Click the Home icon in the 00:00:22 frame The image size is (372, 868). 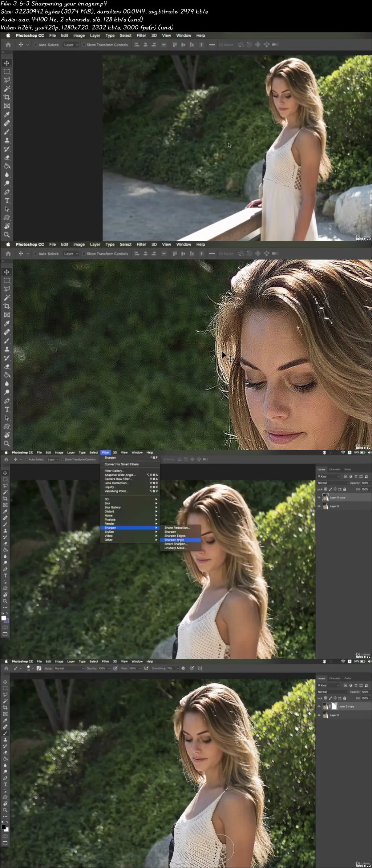[x=8, y=45]
